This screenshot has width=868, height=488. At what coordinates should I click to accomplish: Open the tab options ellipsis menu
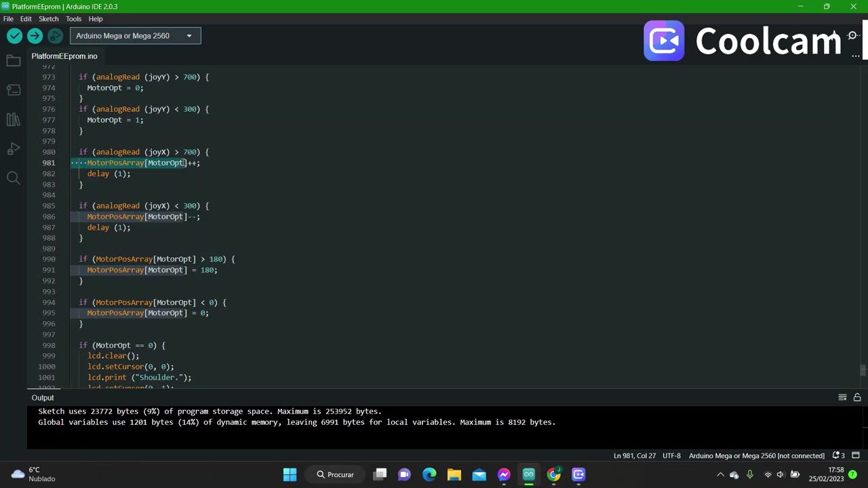[856, 56]
